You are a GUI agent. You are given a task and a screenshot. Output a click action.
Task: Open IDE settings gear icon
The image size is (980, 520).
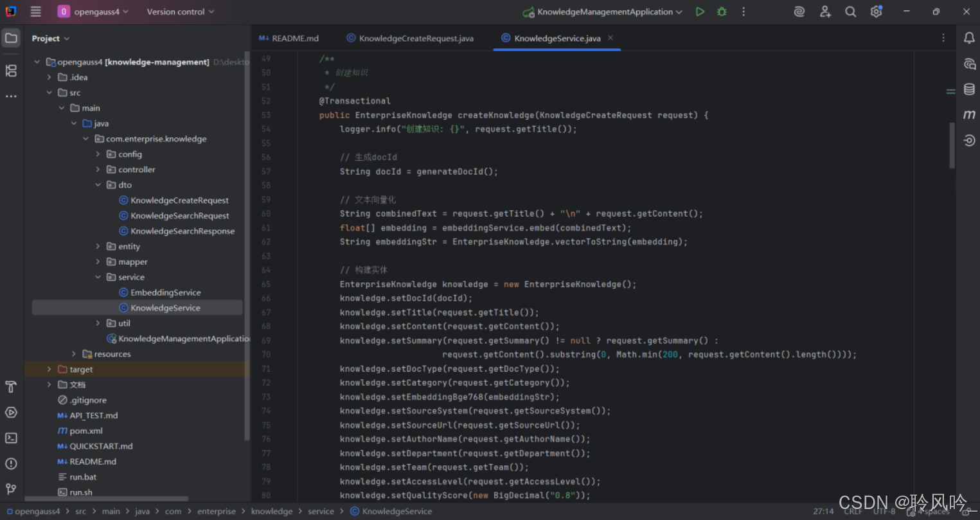pos(876,12)
